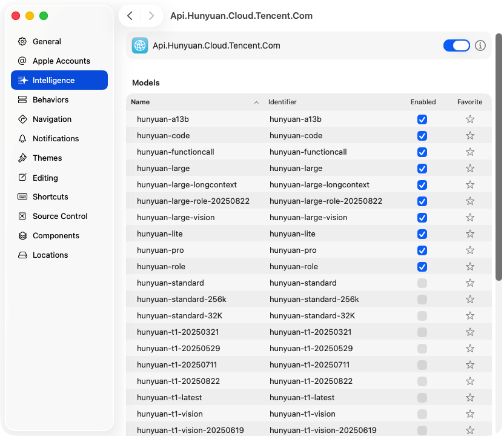Viewport: 504px width, 436px height.
Task: Open Behaviors via its sidebar icon
Action: point(22,99)
